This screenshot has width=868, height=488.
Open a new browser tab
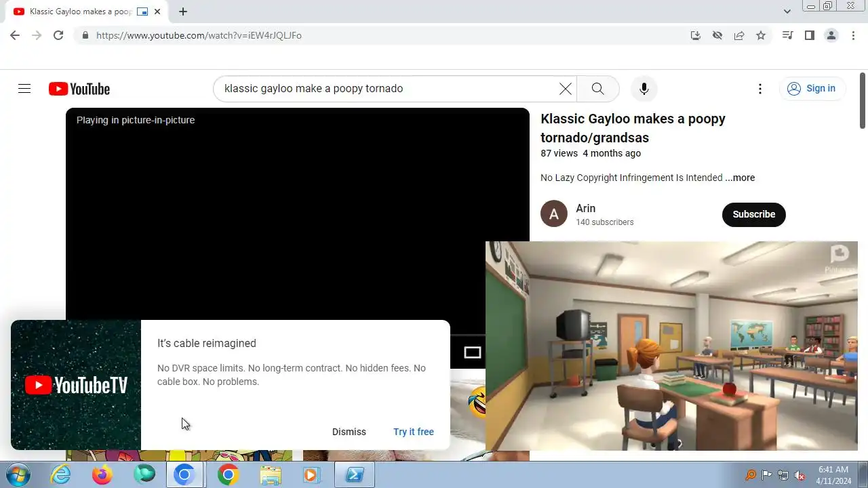pos(183,12)
